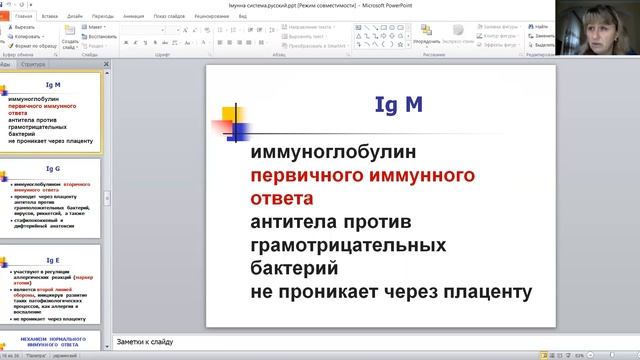Open Рецензирование ribbon tab
Screen dimensions: 640x360
211,16
